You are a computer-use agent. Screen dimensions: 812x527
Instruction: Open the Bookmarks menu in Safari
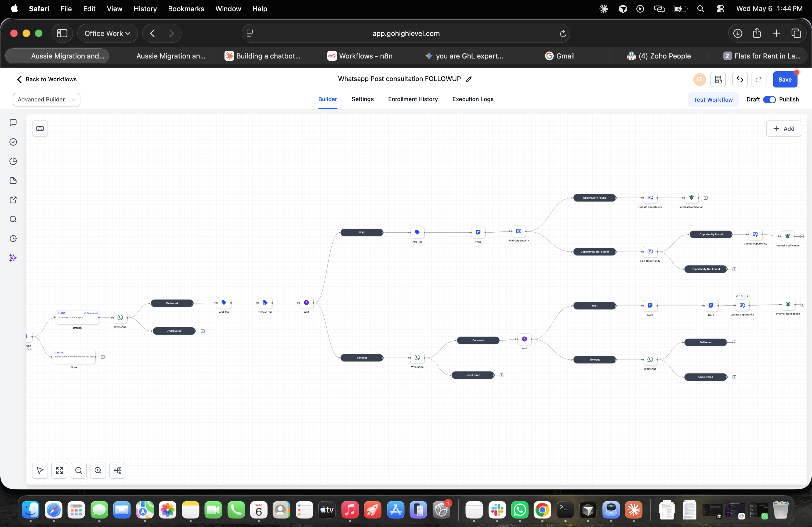pos(186,9)
